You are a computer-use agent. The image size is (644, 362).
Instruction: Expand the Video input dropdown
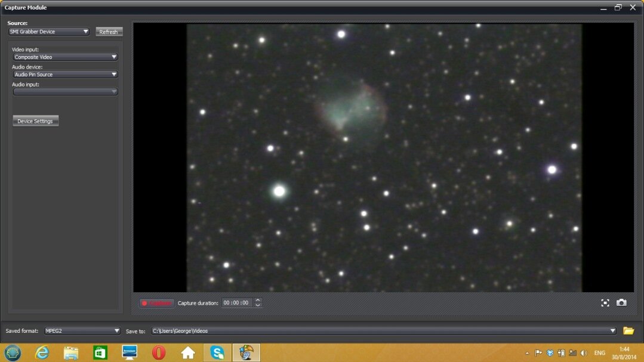pos(65,57)
